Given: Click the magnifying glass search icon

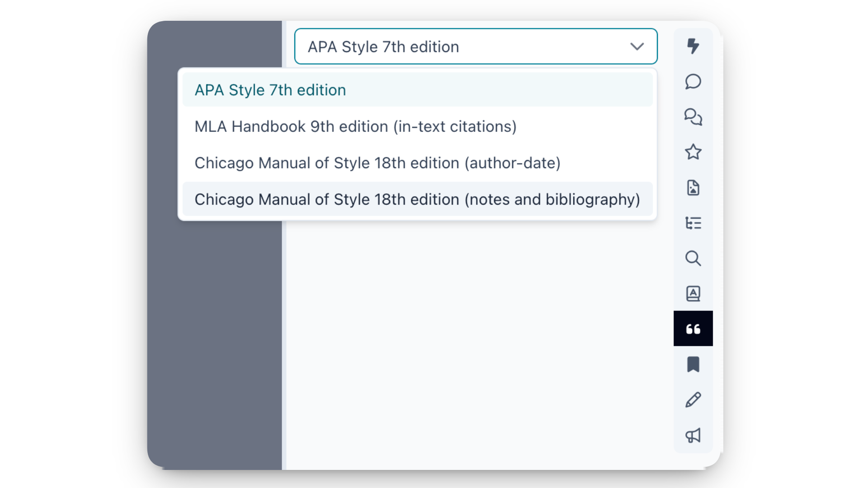Looking at the screenshot, I should coord(693,258).
